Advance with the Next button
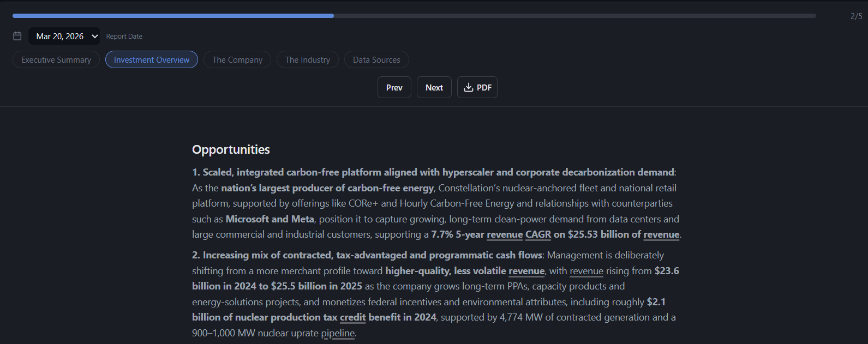 point(434,87)
